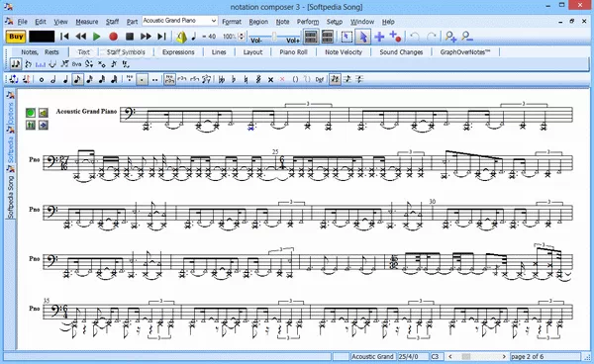594x364 pixels.
Task: Open the Staff menu
Action: click(x=112, y=22)
